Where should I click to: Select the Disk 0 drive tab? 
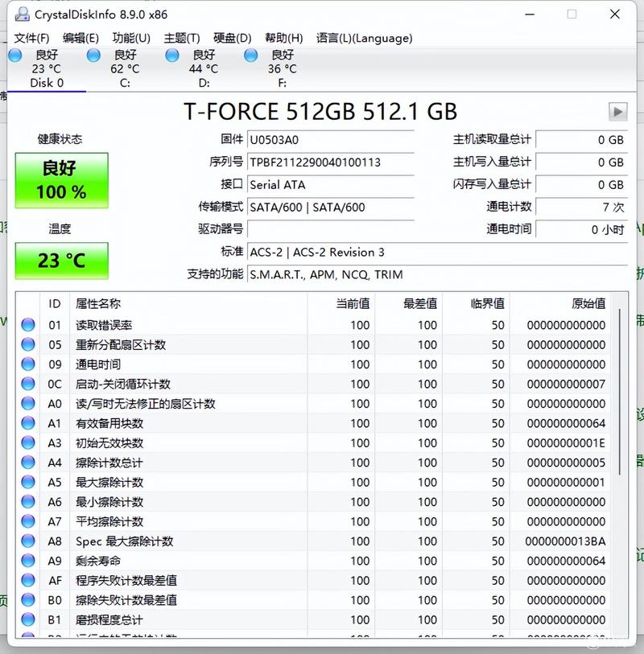pos(47,69)
